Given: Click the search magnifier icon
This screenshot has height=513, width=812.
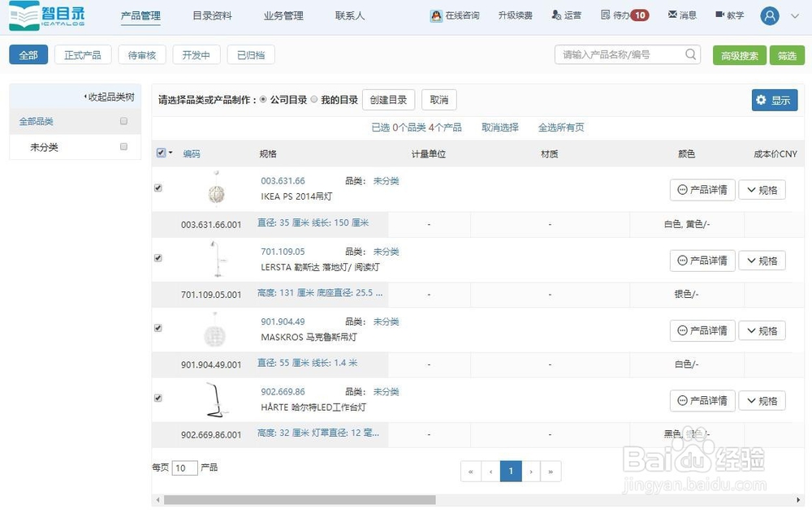Looking at the screenshot, I should 690,54.
